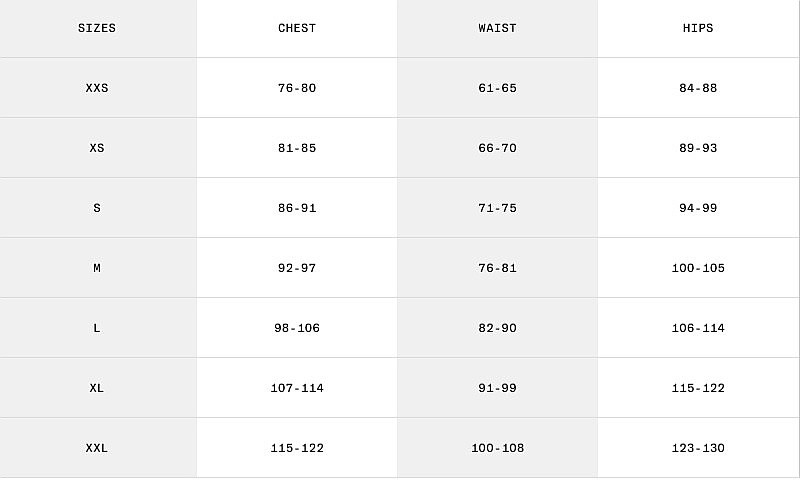The height and width of the screenshot is (484, 802).
Task: Click waist value 82-90 for large
Action: [x=497, y=328]
